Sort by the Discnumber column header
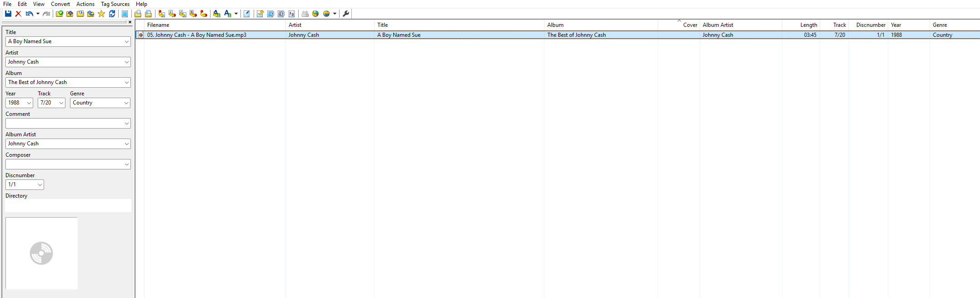The height and width of the screenshot is (298, 980). tap(868, 25)
